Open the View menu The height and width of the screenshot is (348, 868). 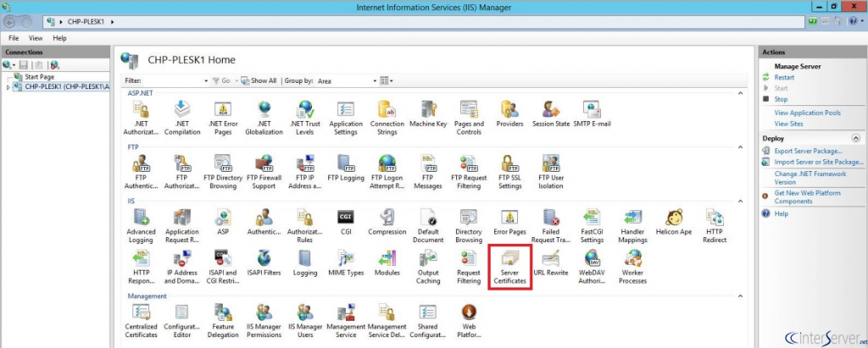[36, 38]
